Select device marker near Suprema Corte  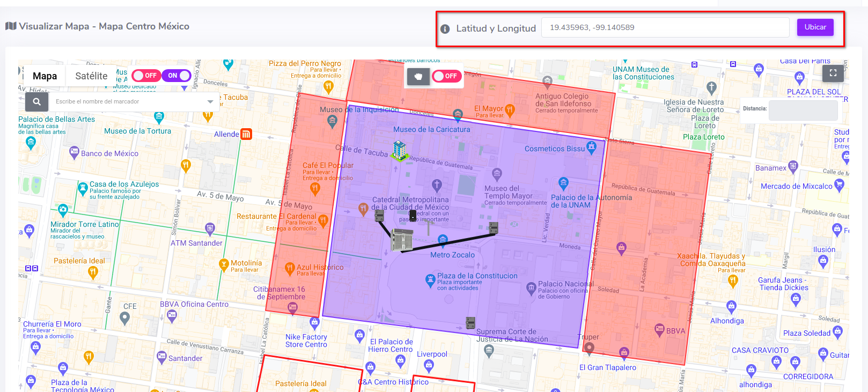point(470,322)
